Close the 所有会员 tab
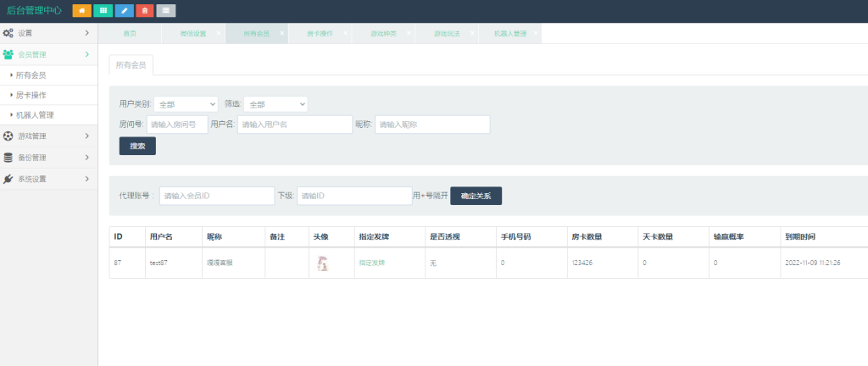The width and height of the screenshot is (868, 366). [281, 33]
